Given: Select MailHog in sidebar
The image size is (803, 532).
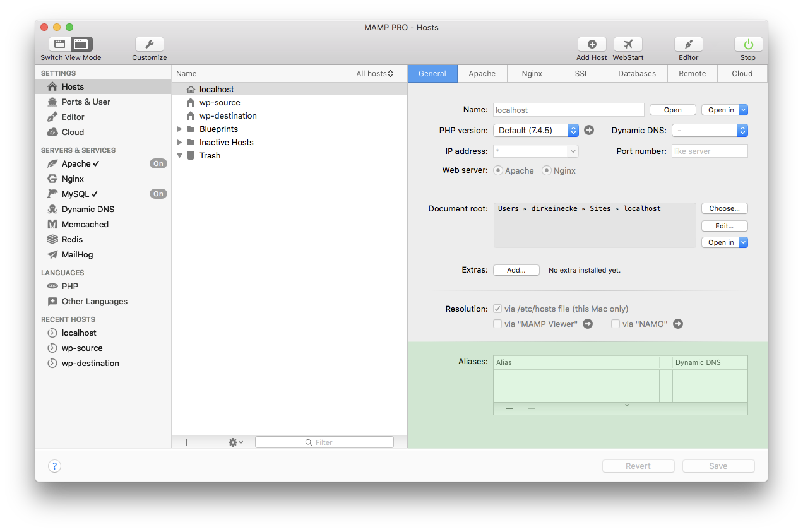Looking at the screenshot, I should [103, 254].
